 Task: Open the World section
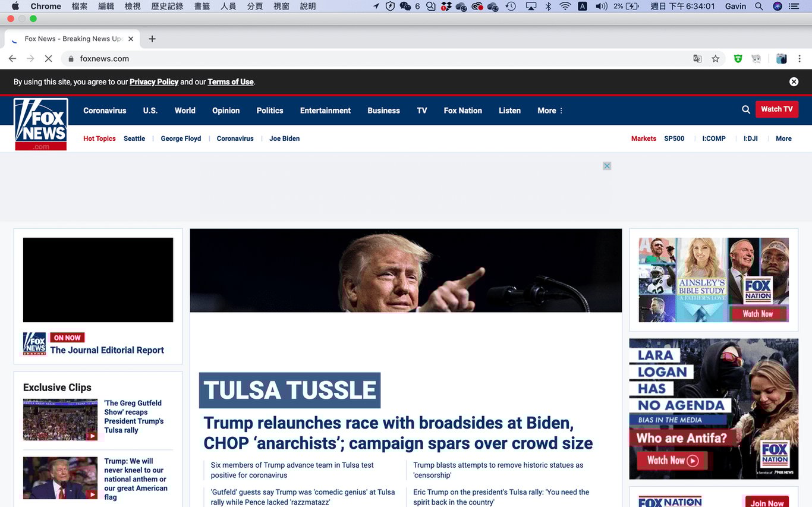pyautogui.click(x=185, y=111)
